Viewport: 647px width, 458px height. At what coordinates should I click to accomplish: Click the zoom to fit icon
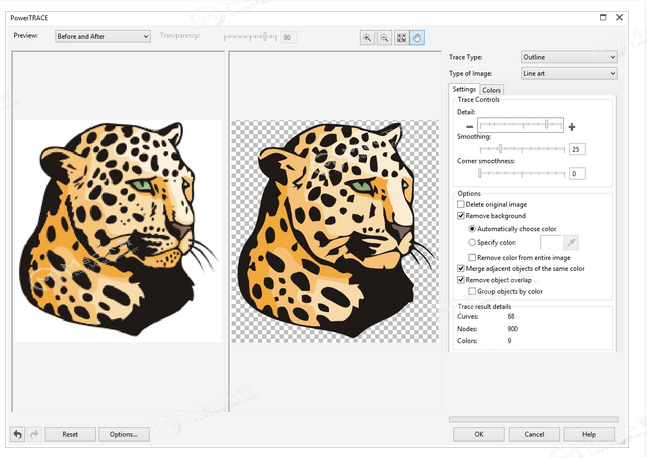pyautogui.click(x=401, y=37)
